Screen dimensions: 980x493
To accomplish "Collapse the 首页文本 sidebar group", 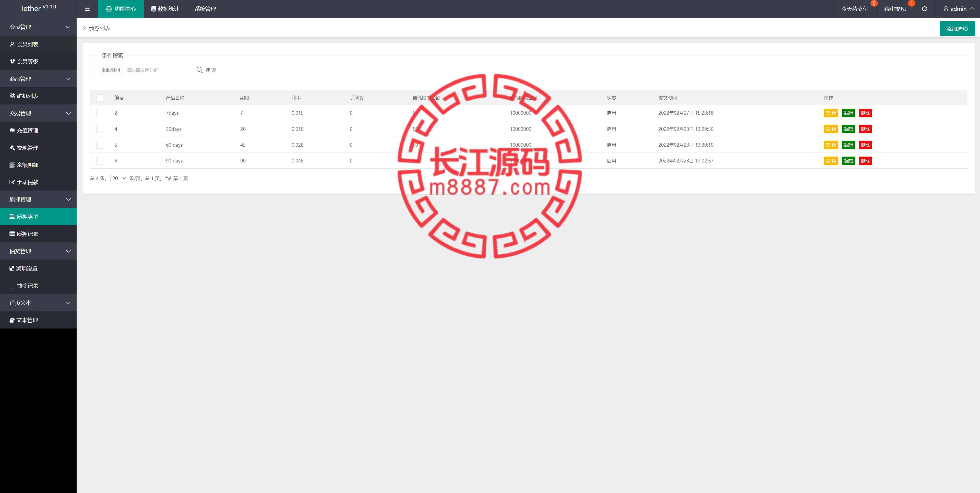I will (x=38, y=303).
